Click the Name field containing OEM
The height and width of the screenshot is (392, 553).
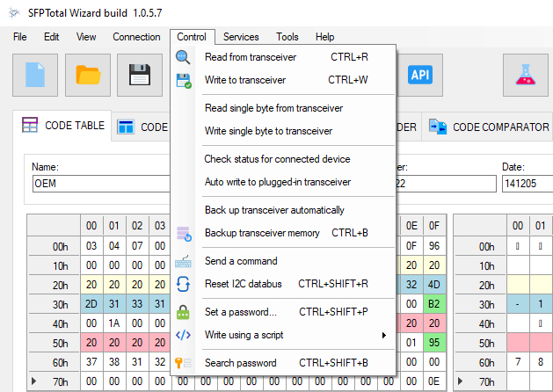102,184
